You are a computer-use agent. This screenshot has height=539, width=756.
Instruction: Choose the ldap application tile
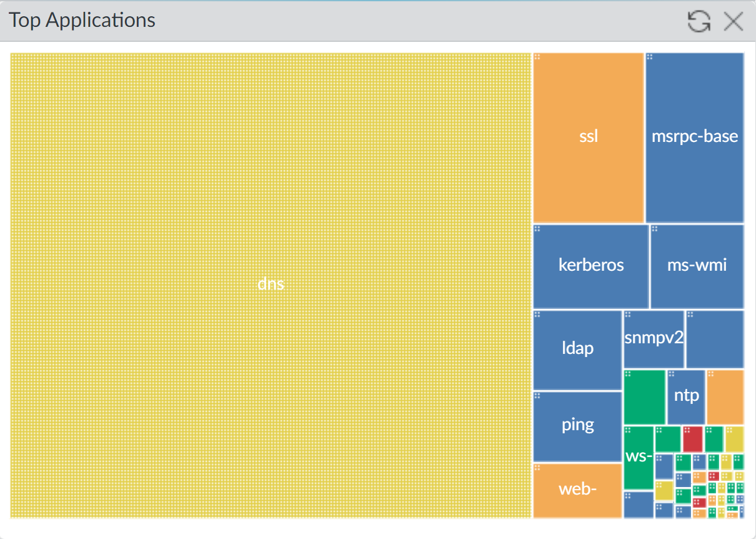click(x=577, y=349)
